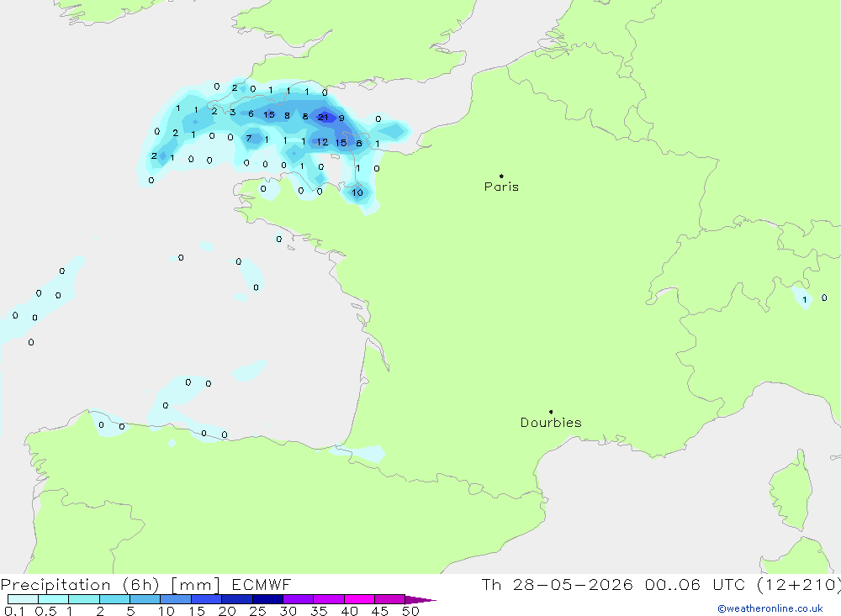Viewport: 841px width, 616px height.
Task: Pick the 10–15 mm legend color swatch
Action: point(176,599)
